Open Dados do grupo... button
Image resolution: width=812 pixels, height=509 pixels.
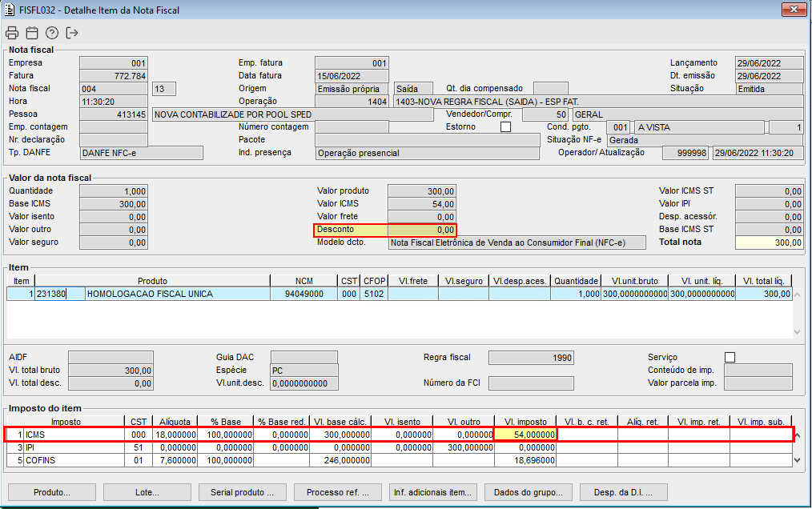(x=529, y=491)
